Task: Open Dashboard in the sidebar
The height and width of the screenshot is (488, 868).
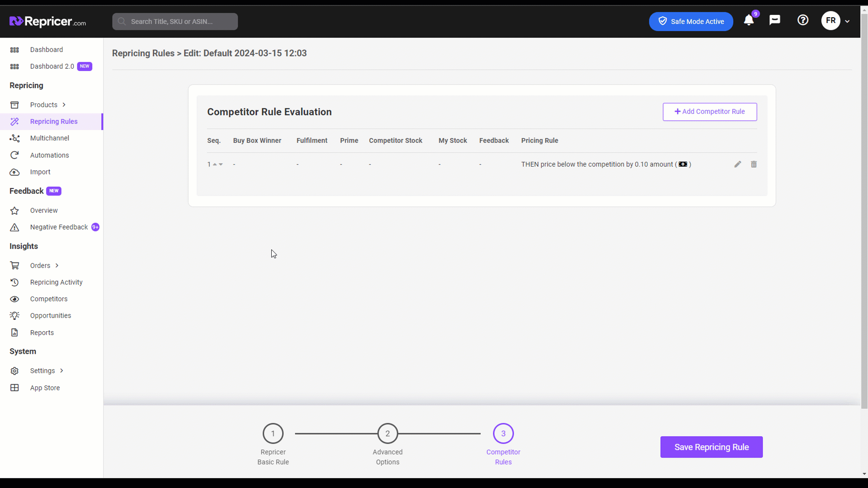Action: pos(47,50)
